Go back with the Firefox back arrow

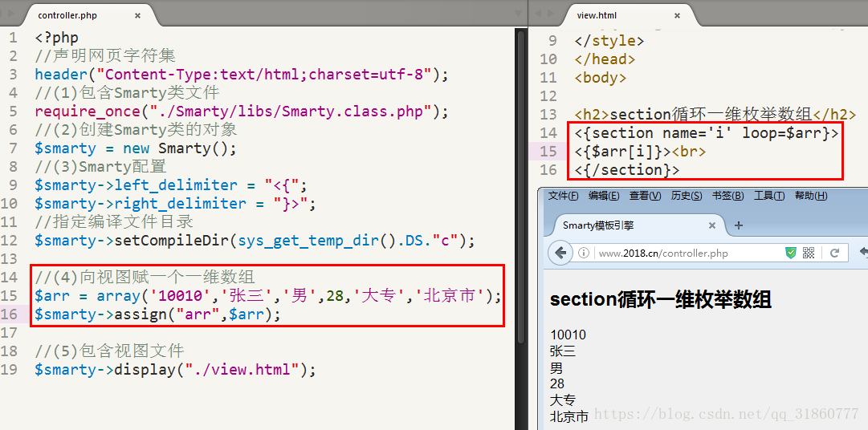click(x=560, y=253)
